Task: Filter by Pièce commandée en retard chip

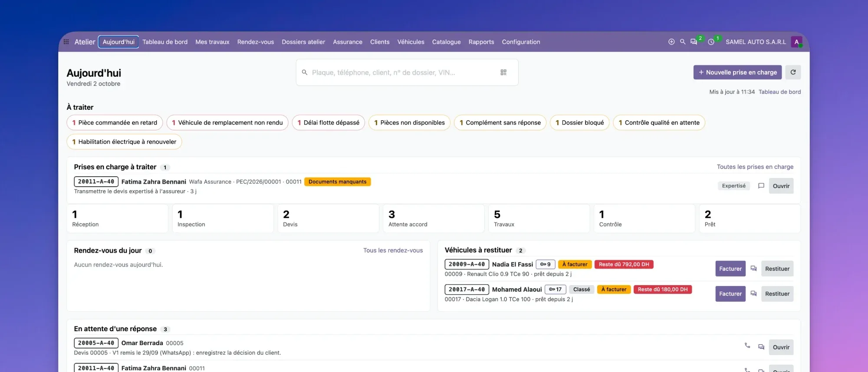Action: click(115, 123)
